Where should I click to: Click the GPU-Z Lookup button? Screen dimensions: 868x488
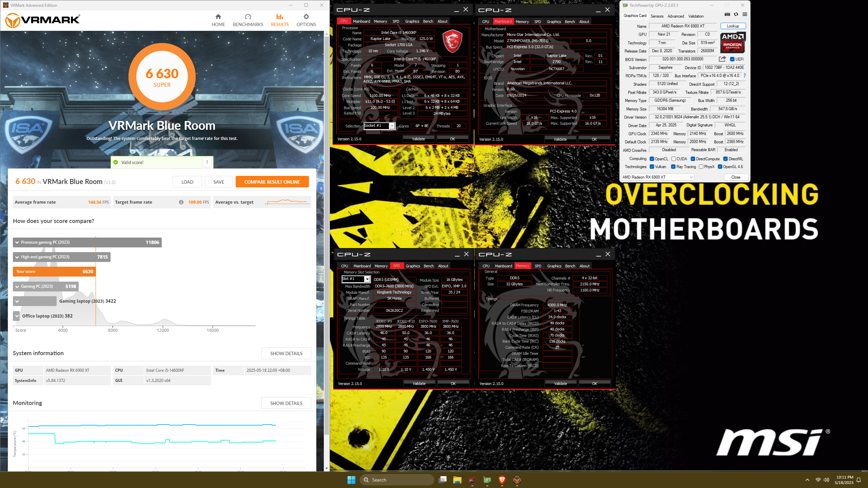point(733,26)
